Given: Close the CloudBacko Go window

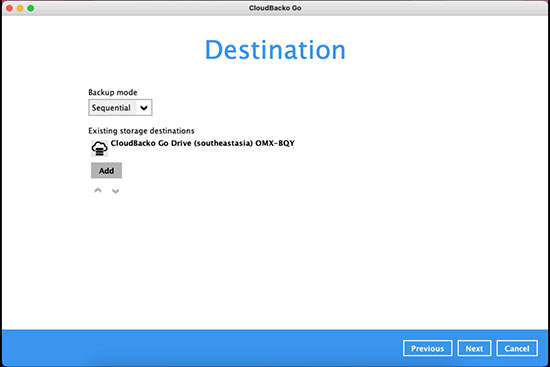Looking at the screenshot, I should coord(9,8).
